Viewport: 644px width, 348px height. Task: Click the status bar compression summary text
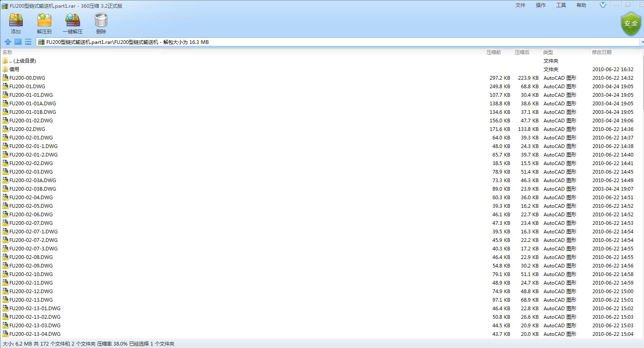[x=89, y=344]
